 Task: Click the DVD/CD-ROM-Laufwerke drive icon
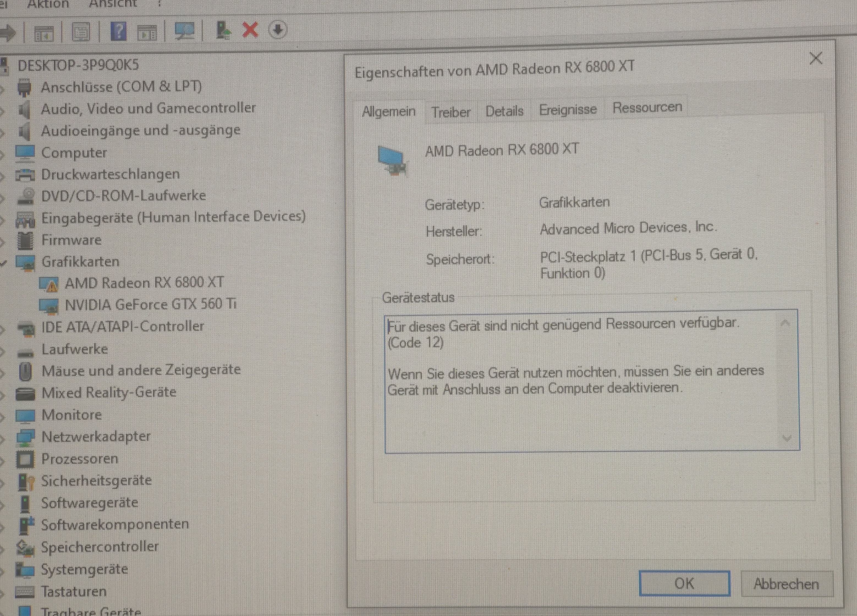(x=26, y=196)
